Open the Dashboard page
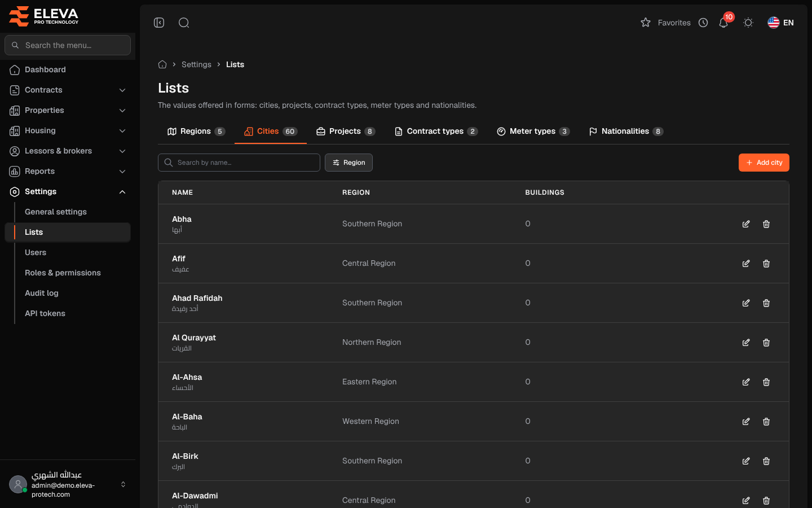The height and width of the screenshot is (508, 812). pyautogui.click(x=68, y=69)
